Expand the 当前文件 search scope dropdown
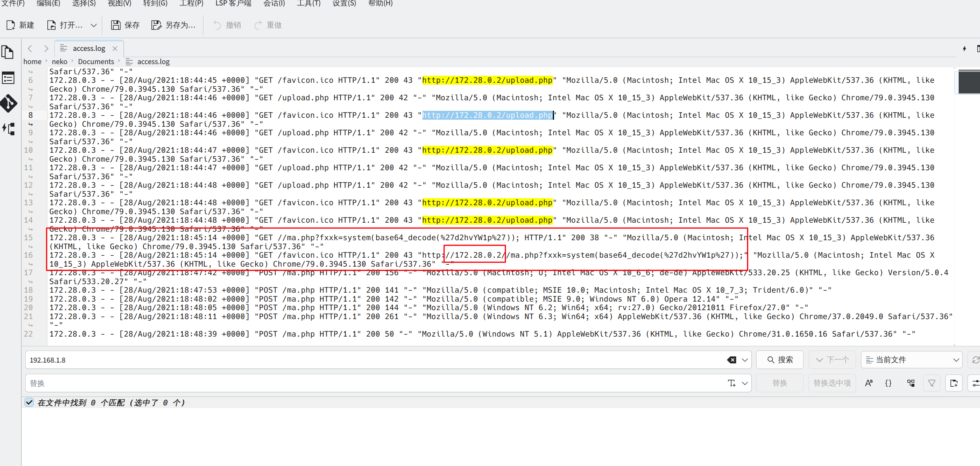This screenshot has width=980, height=466. [911, 360]
